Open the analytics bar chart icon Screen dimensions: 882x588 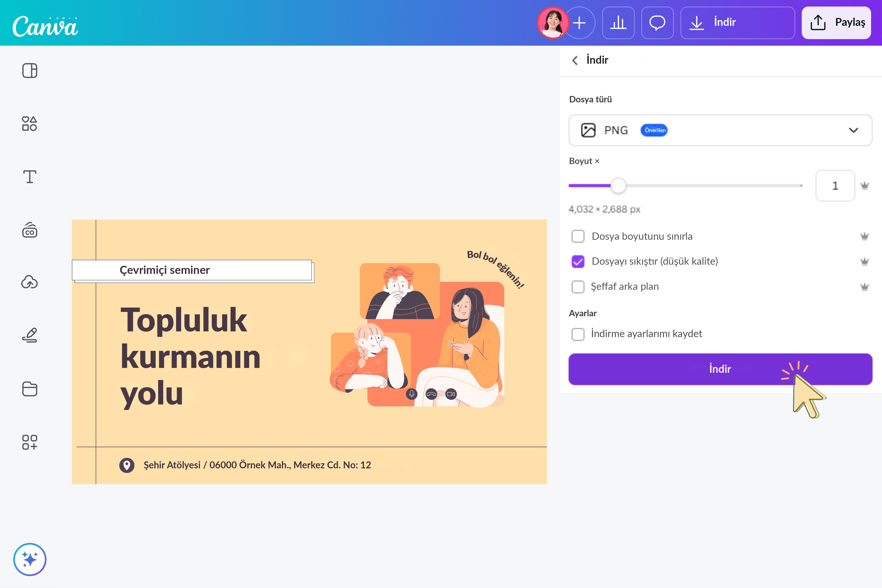(618, 23)
